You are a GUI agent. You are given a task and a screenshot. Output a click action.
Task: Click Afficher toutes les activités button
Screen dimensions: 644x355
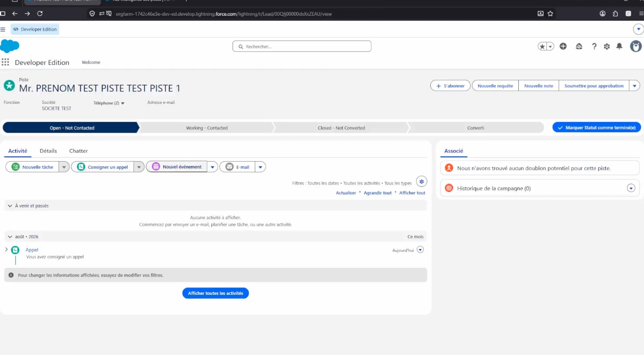point(216,293)
